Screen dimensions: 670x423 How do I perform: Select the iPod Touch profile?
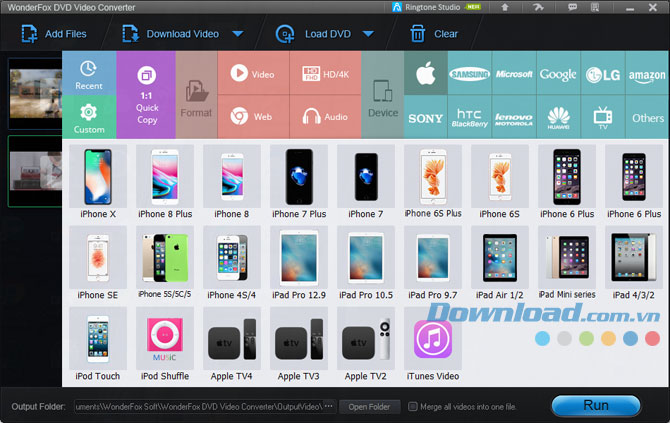point(98,344)
